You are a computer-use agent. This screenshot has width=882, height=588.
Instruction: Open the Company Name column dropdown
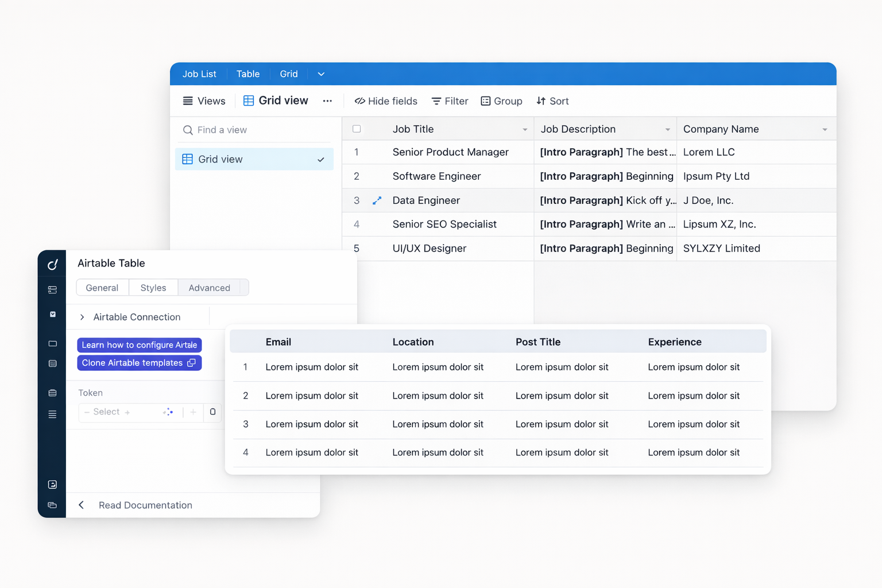coord(825,130)
